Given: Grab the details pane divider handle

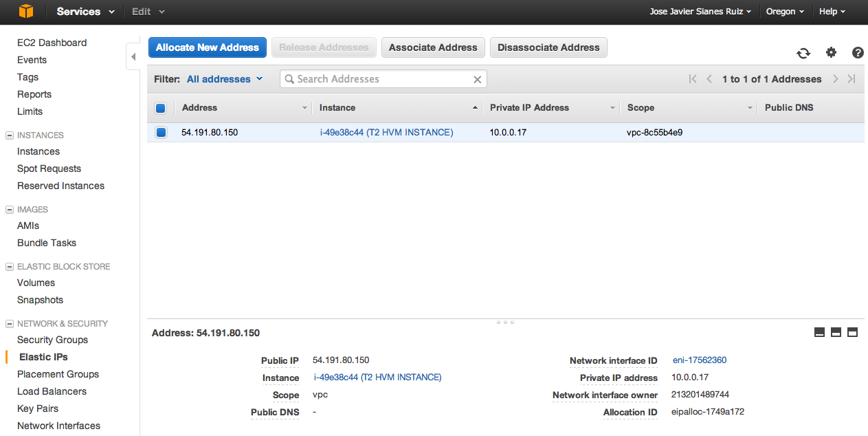Looking at the screenshot, I should (505, 322).
